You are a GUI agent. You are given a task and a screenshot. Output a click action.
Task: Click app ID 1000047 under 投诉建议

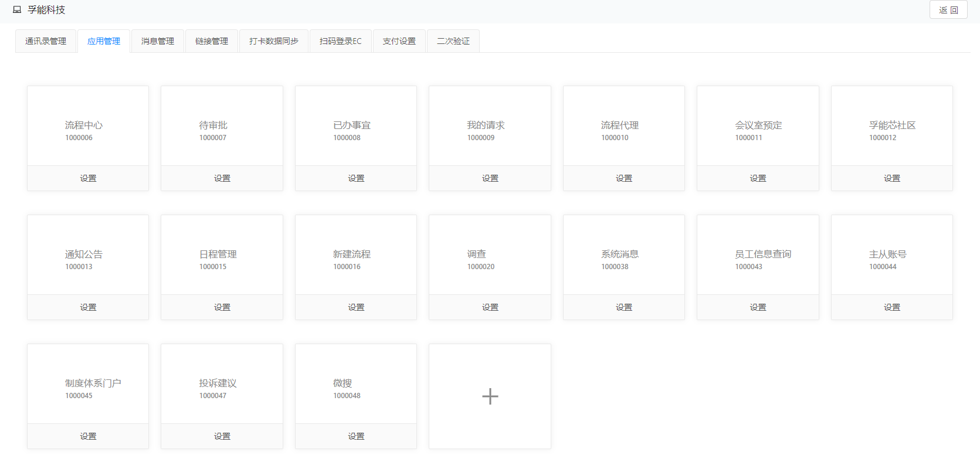213,396
